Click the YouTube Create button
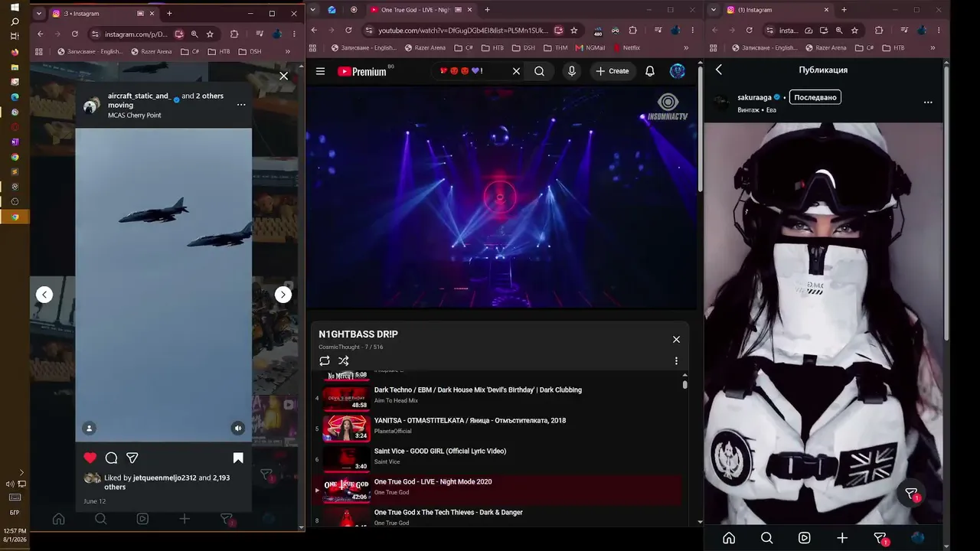The width and height of the screenshot is (980, 551). pyautogui.click(x=612, y=71)
